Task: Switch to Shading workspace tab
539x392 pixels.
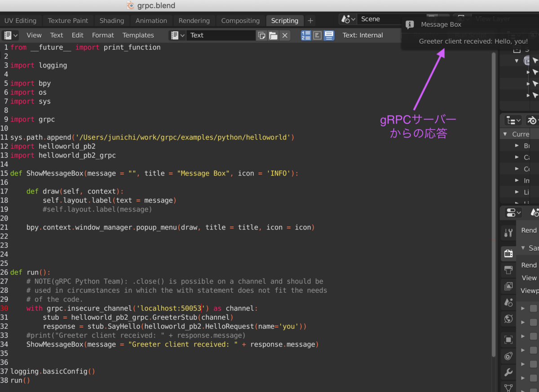Action: 112,21
